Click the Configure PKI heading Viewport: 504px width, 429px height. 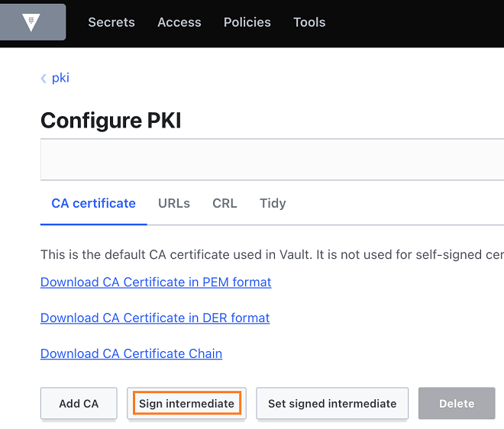point(111,121)
